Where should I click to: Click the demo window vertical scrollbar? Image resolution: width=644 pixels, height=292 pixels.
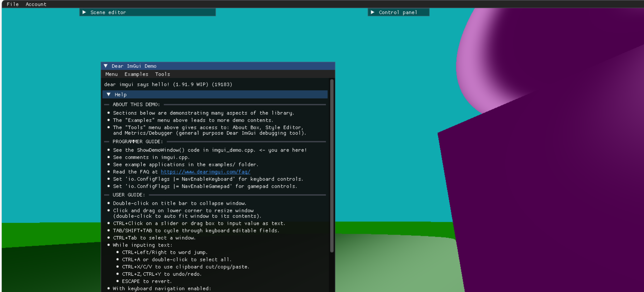coord(332,166)
